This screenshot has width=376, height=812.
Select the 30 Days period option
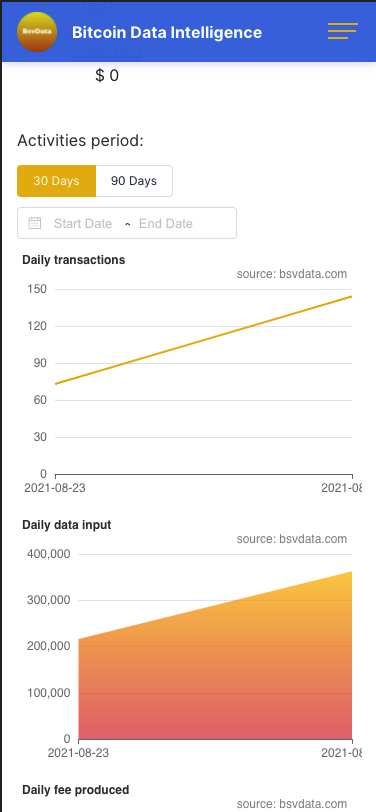56,181
